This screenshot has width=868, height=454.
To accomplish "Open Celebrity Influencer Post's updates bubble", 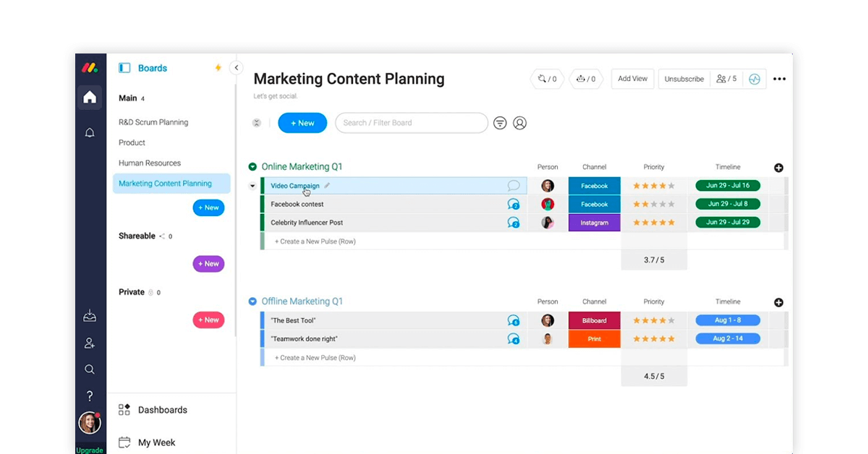I will point(514,223).
